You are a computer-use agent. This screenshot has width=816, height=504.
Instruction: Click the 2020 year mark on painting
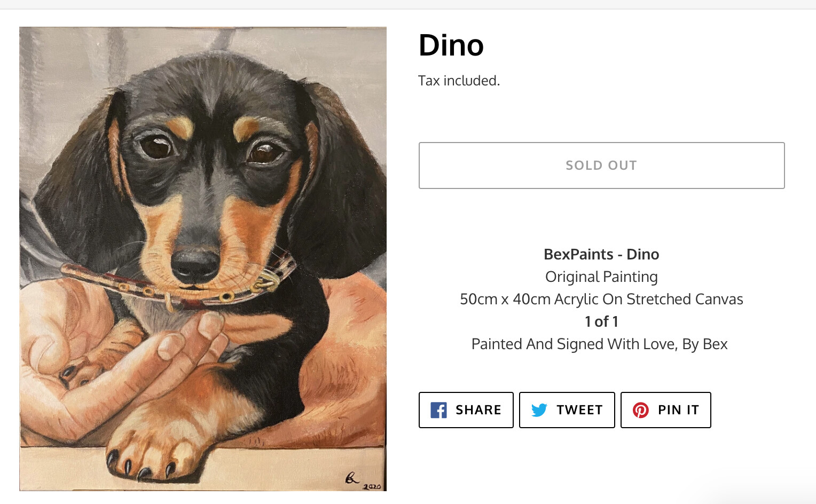click(x=372, y=486)
